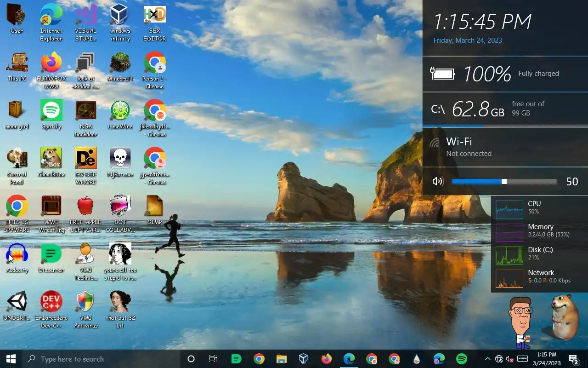This screenshot has height=368, width=588.
Task: Select the NSA Backdoor desktop icon
Action: click(86, 118)
